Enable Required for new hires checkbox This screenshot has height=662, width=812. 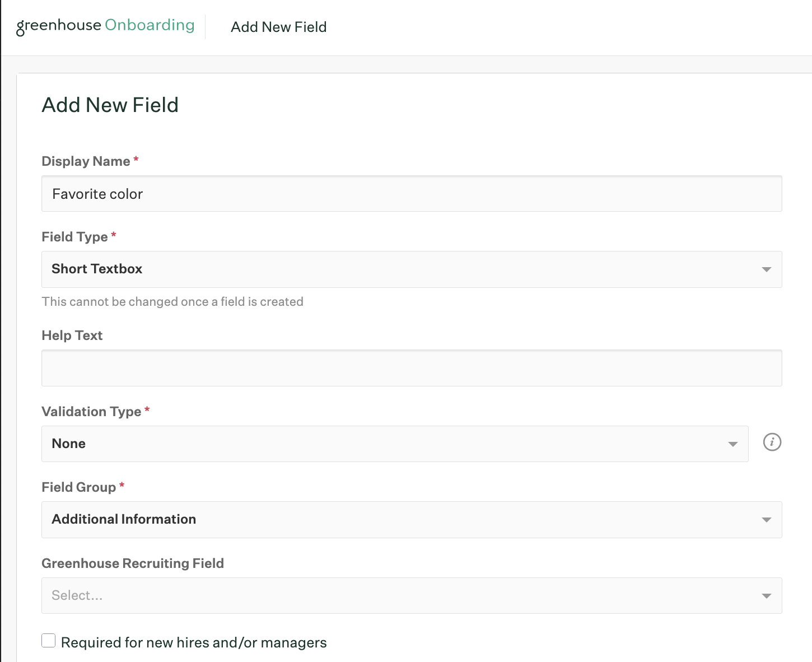pyautogui.click(x=49, y=641)
